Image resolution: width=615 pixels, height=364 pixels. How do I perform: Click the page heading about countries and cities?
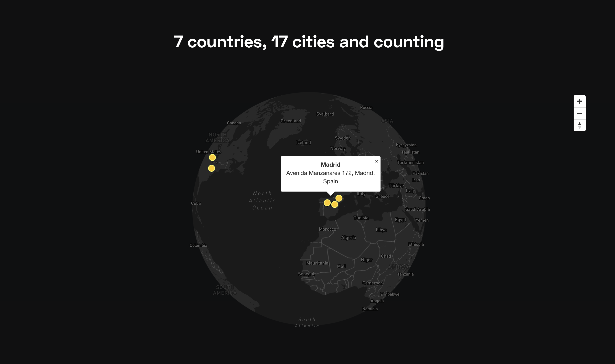(x=309, y=42)
